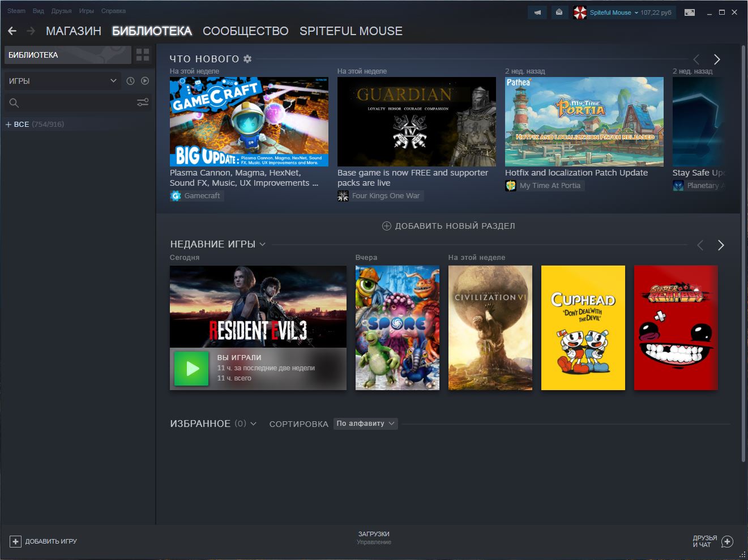Screen dimensions: 748x560
Task: Show previous recent games
Action: pyautogui.click(x=700, y=245)
